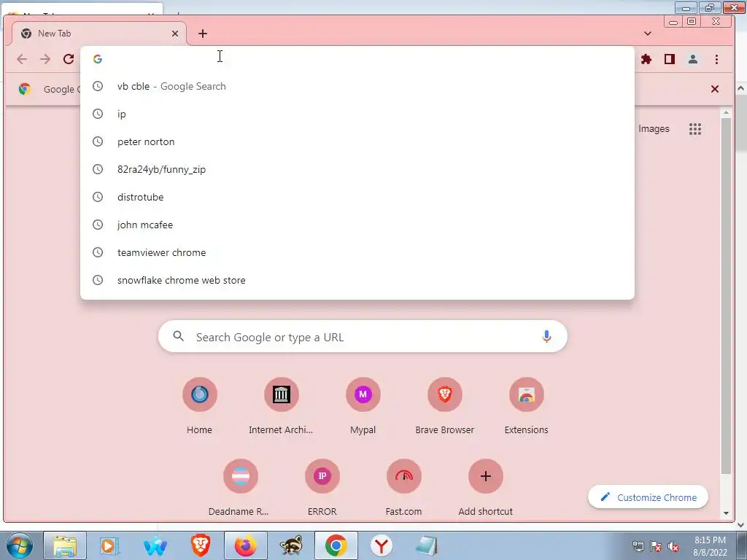Go back with the browser back arrow
This screenshot has height=560, width=747.
point(22,59)
